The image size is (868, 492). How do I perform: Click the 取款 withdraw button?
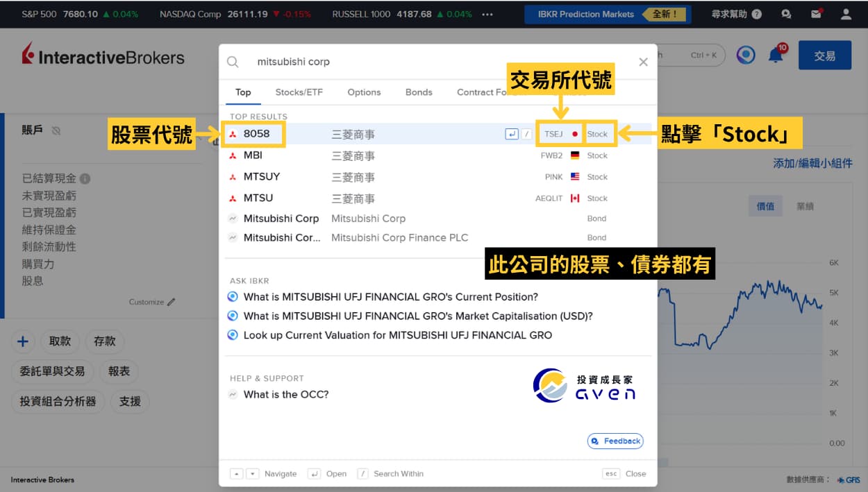(60, 341)
